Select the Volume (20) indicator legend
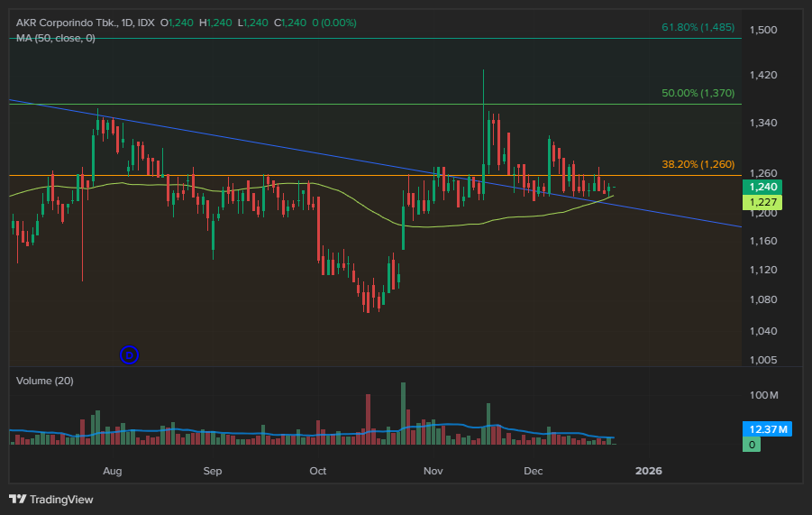Screen dimensions: 812x515 click(x=45, y=381)
